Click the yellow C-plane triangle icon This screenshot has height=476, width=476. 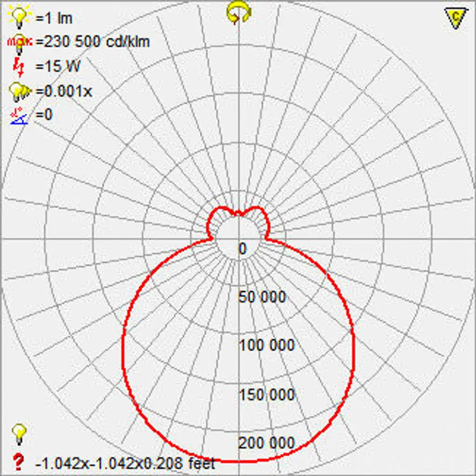click(455, 17)
